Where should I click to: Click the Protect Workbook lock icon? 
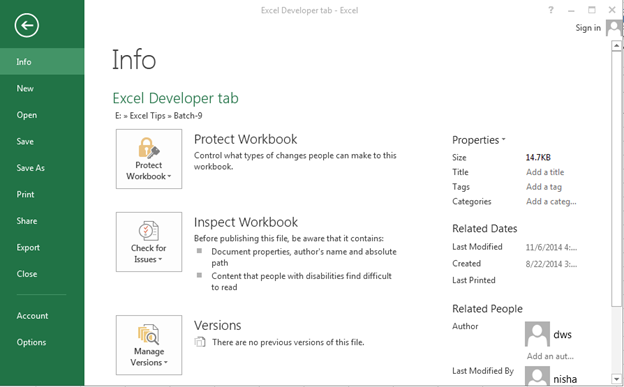(x=148, y=148)
